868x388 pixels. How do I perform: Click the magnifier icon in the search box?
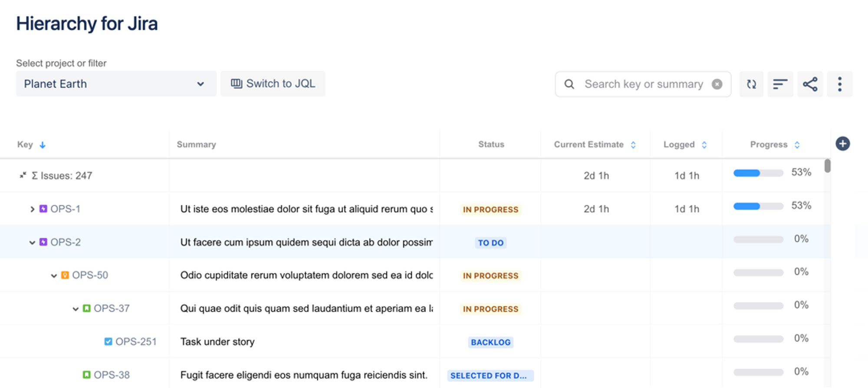(569, 84)
